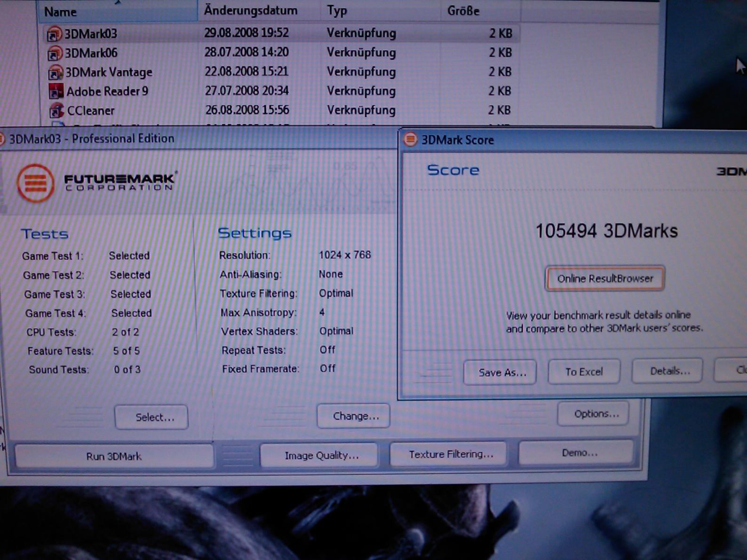Click the 3DMark Score window title bar
Image resolution: width=747 pixels, height=560 pixels.
point(573,140)
